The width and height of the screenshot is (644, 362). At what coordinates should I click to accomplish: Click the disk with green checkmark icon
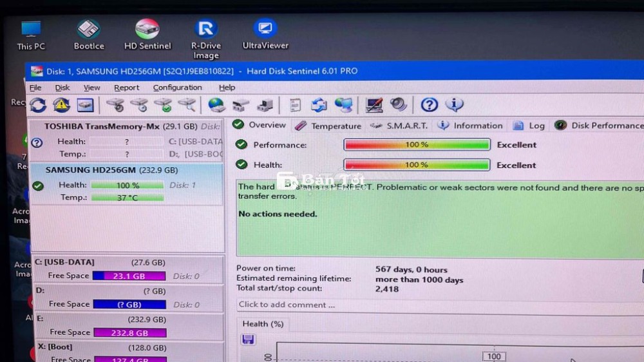tap(164, 105)
